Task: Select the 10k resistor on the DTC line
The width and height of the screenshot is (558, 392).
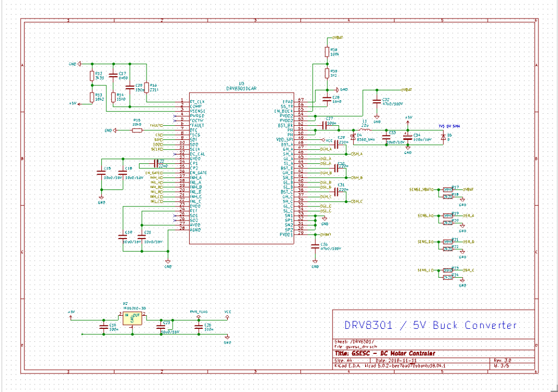Action: point(137,131)
